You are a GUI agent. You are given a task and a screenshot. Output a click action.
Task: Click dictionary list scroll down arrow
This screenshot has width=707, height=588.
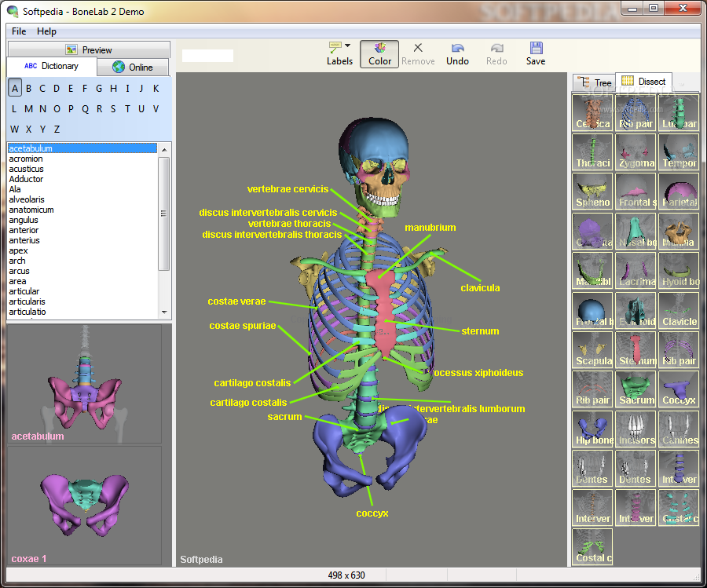tap(164, 312)
